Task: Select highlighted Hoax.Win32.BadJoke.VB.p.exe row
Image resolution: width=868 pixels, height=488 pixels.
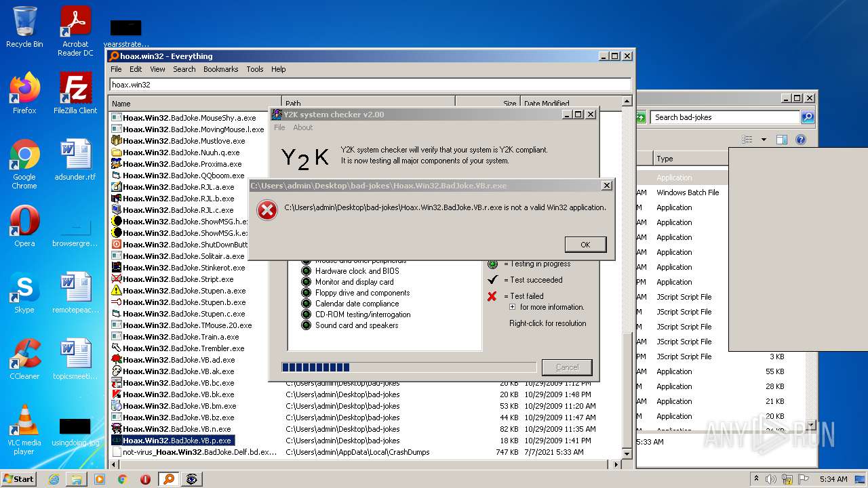Action: pos(366,441)
